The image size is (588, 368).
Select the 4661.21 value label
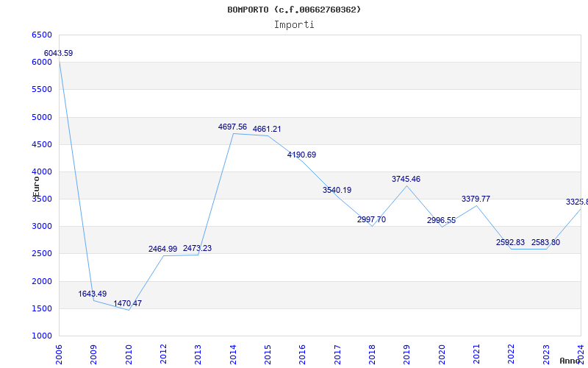267,129
